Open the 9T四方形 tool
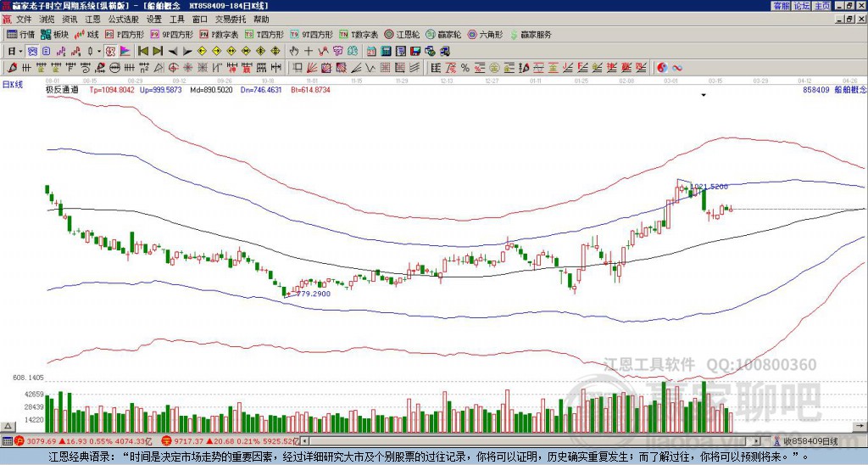The image size is (868, 465). point(312,34)
